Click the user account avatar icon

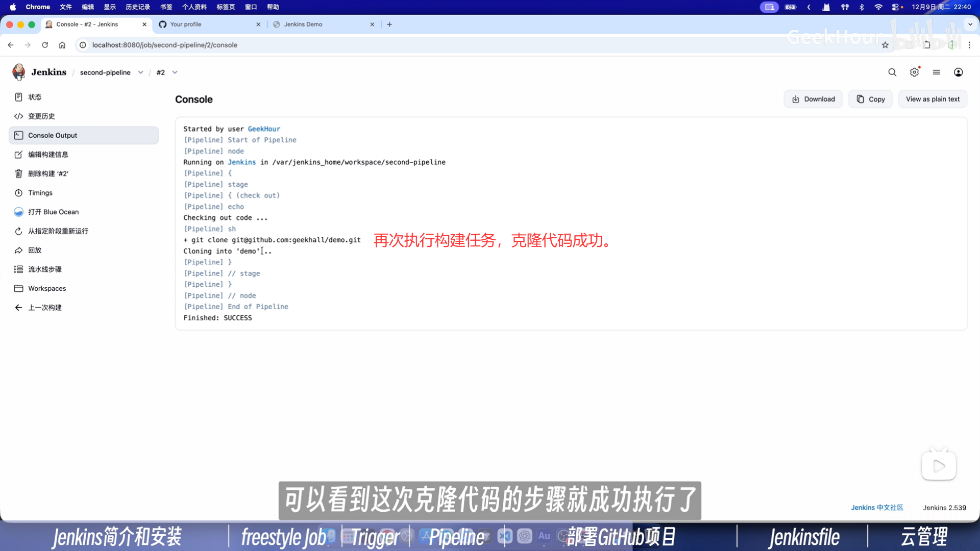pyautogui.click(x=958, y=72)
